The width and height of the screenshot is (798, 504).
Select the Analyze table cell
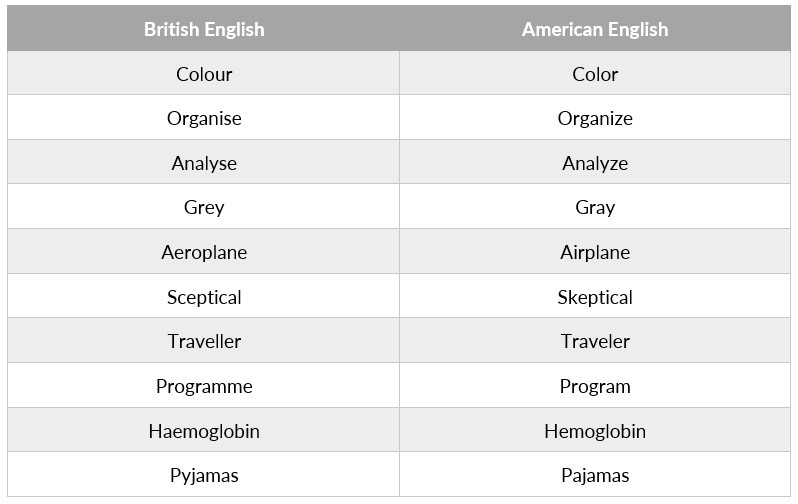[595, 162]
